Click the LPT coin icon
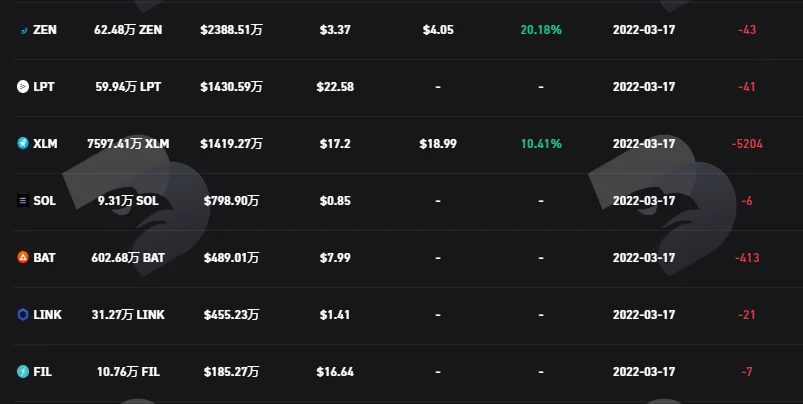The image size is (803, 404). coord(23,87)
